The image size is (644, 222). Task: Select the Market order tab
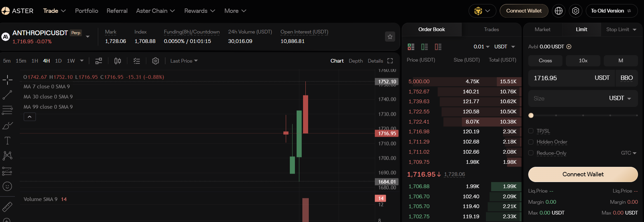542,29
